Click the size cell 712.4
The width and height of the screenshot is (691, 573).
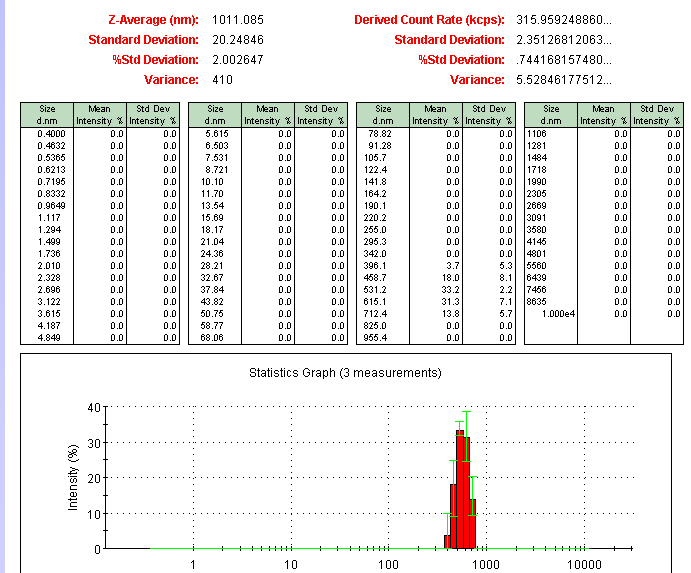coord(375,314)
